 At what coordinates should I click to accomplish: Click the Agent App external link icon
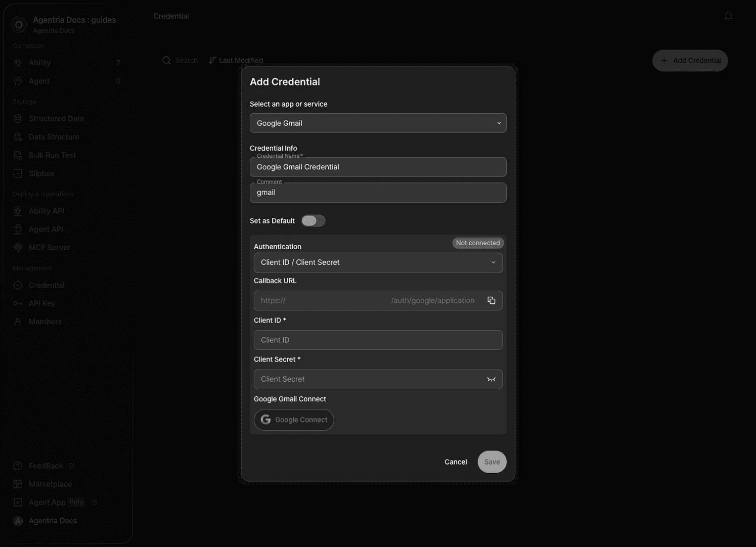pyautogui.click(x=94, y=502)
